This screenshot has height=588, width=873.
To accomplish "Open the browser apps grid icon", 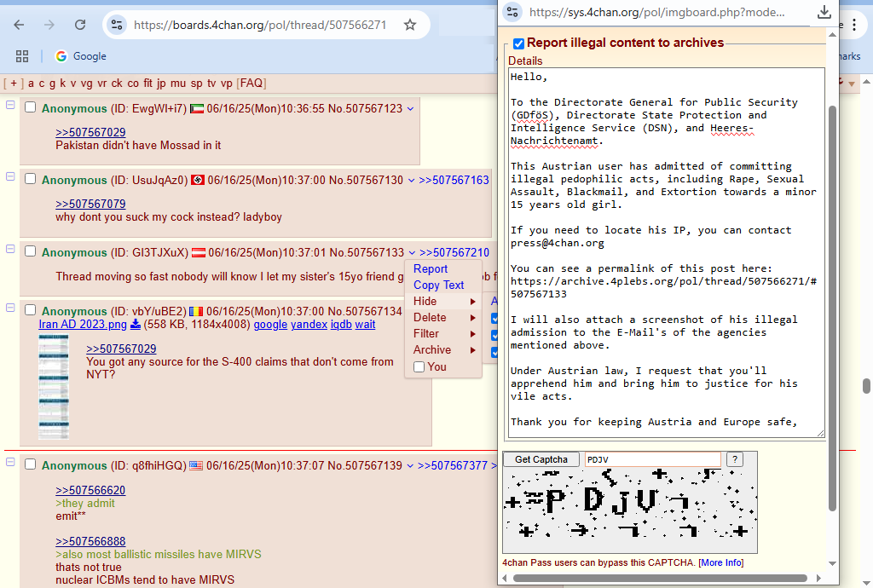I will pos(21,56).
